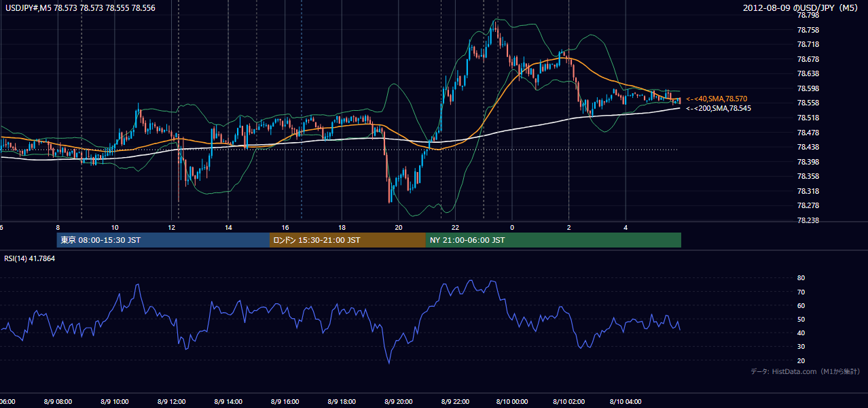Click the 8/9 10:00 time axis label

coord(115,402)
